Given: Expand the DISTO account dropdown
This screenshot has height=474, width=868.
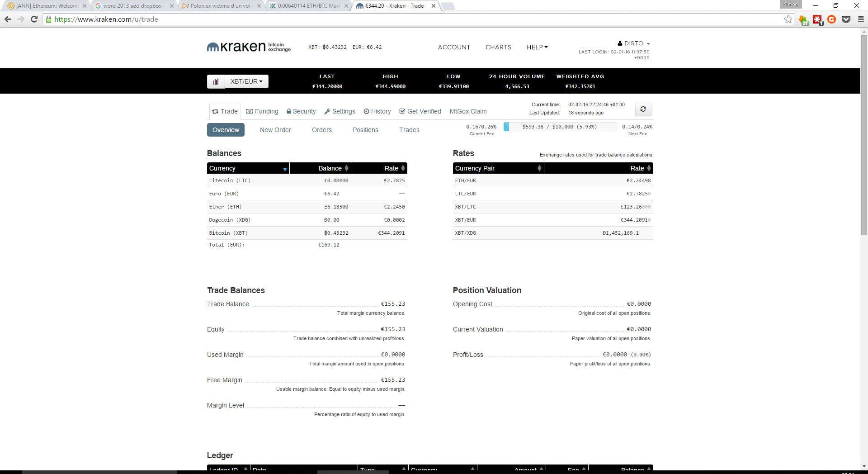Looking at the screenshot, I should 637,43.
